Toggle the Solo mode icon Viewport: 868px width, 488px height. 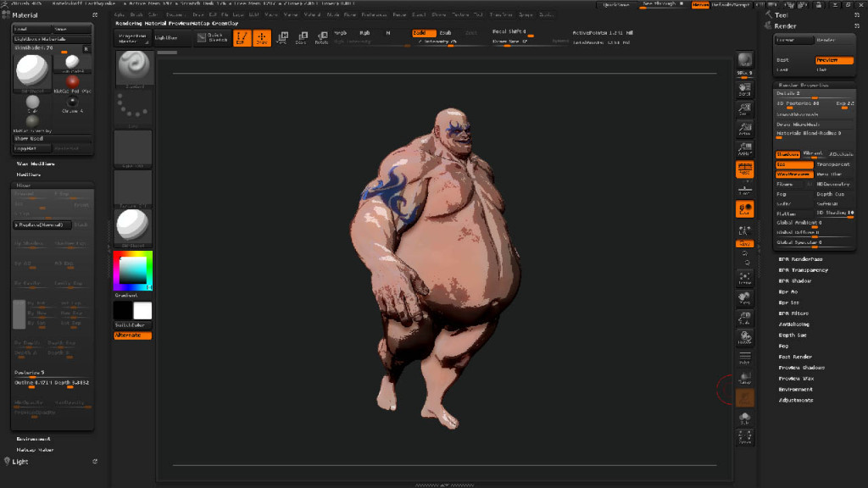click(x=744, y=419)
